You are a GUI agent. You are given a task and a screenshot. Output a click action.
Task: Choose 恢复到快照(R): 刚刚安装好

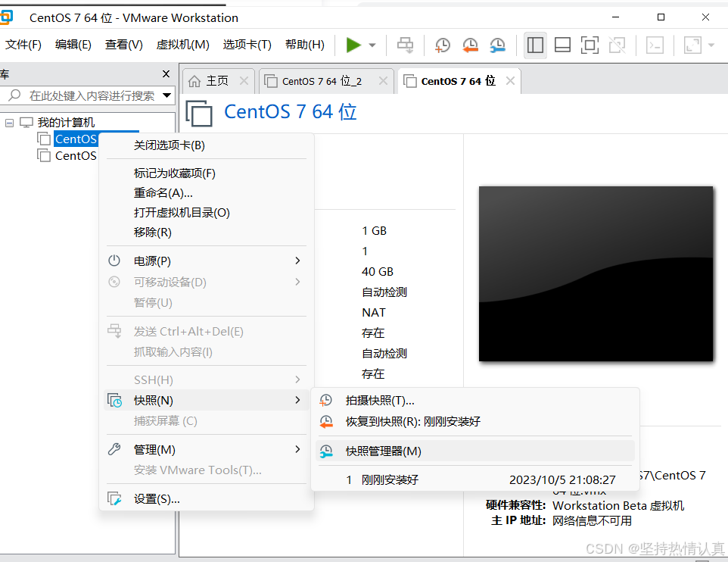pyautogui.click(x=475, y=422)
